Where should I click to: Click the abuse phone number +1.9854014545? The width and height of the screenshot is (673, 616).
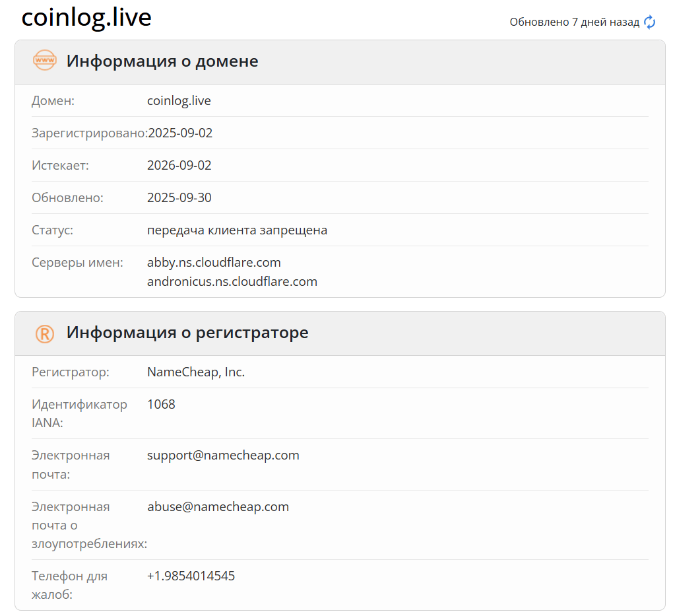(x=191, y=576)
